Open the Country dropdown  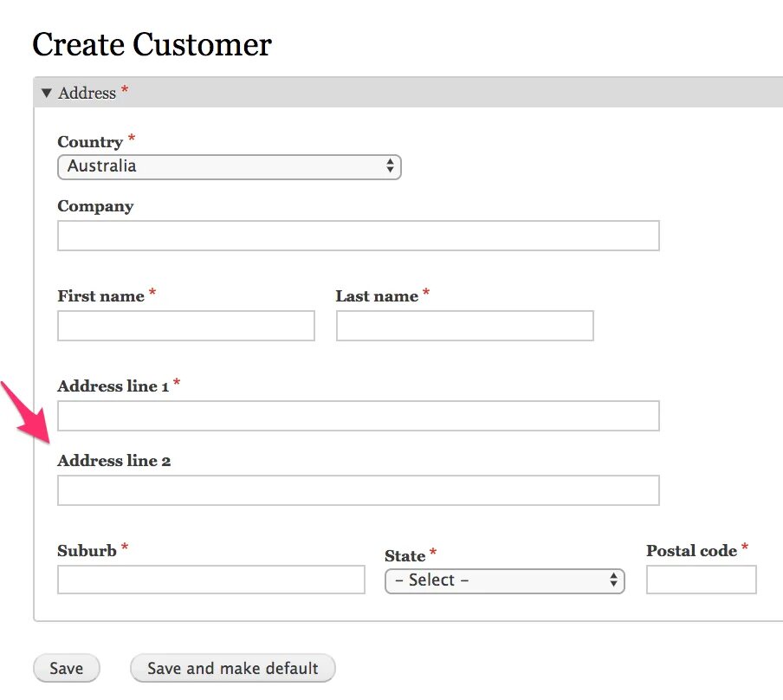[229, 166]
